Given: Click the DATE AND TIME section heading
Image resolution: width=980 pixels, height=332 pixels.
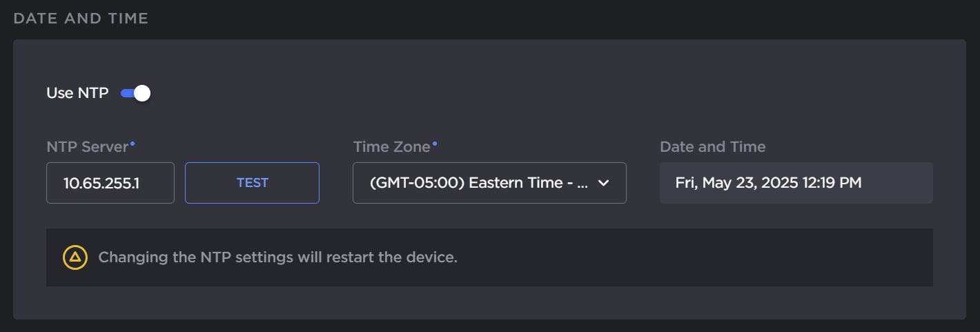Looking at the screenshot, I should coord(81,19).
